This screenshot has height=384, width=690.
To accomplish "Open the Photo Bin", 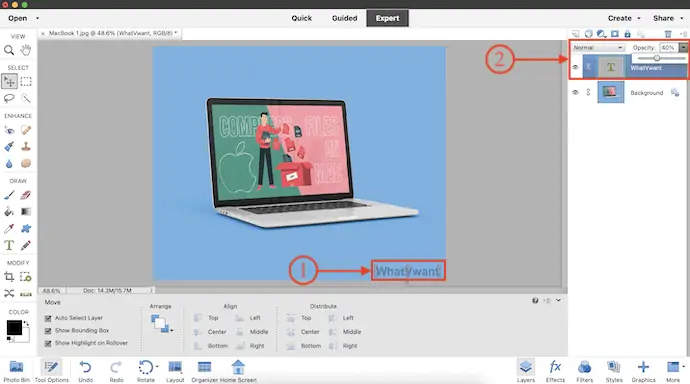I will tap(16, 371).
